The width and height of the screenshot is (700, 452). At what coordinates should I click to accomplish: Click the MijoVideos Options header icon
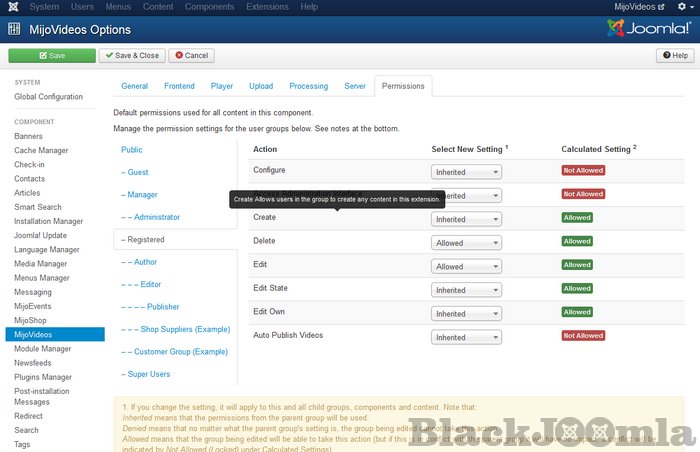pos(14,28)
